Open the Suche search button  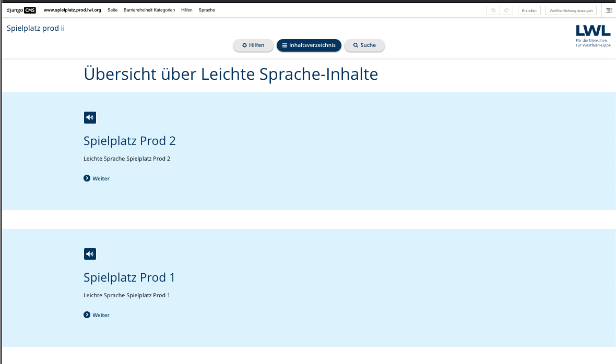click(x=364, y=45)
